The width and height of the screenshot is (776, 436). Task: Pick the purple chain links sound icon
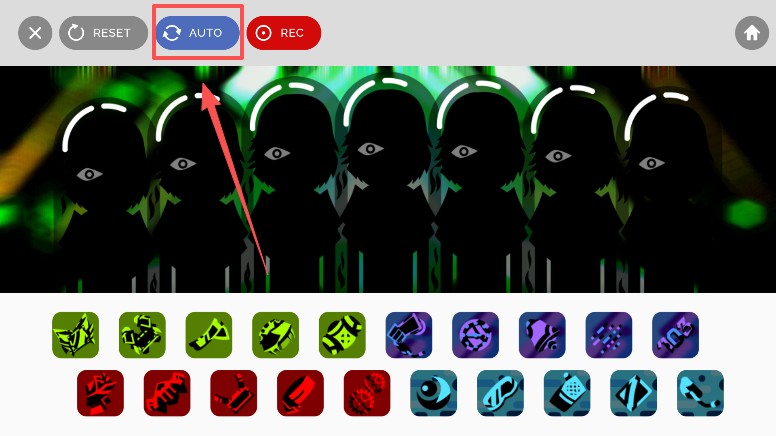[676, 335]
